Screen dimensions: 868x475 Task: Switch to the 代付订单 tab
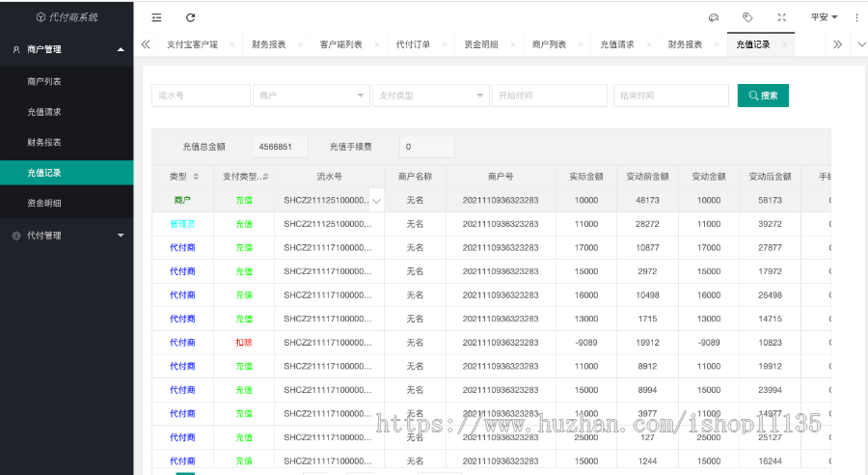pos(413,44)
